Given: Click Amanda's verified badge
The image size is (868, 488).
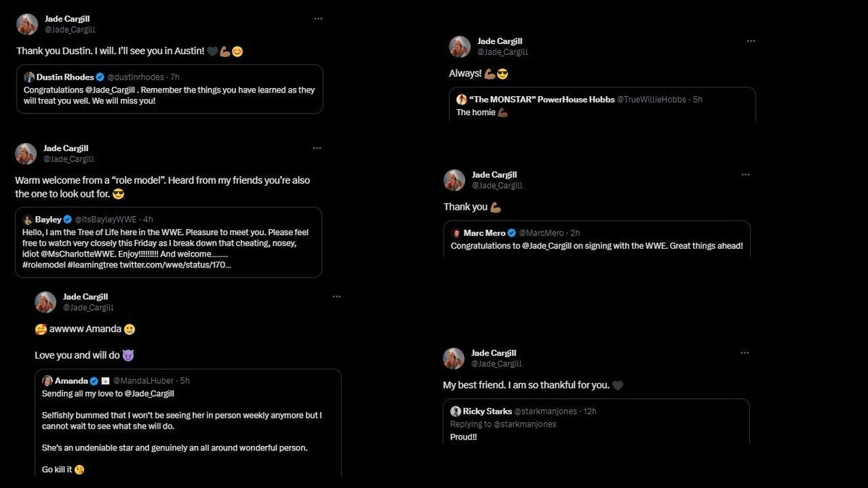Looking at the screenshot, I should click(93, 380).
